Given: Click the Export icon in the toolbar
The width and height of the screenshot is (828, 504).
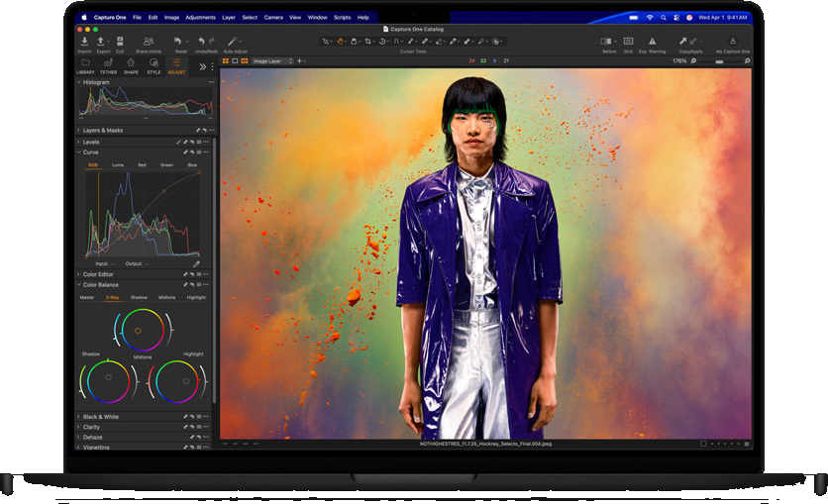Looking at the screenshot, I should (x=100, y=42).
